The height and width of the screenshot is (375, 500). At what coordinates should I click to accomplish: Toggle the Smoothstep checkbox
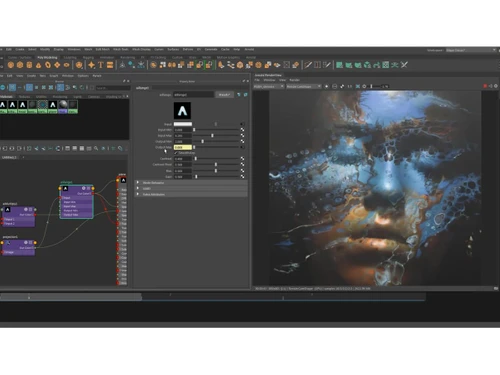[x=176, y=153]
